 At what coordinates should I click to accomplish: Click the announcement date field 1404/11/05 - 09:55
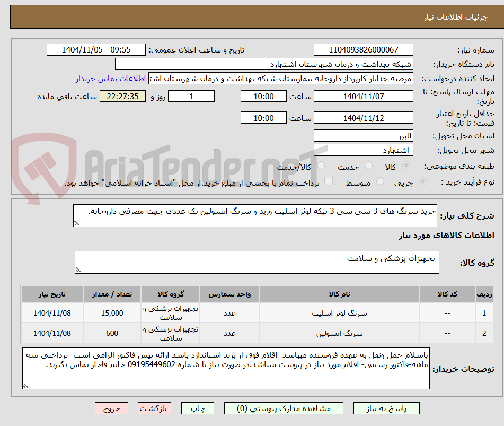[x=96, y=50]
